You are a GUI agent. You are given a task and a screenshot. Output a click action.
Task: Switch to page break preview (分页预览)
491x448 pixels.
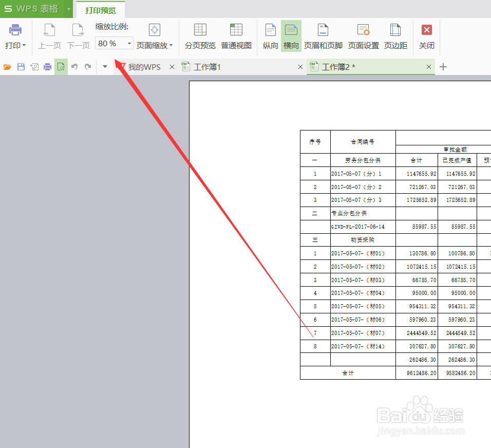(x=200, y=36)
